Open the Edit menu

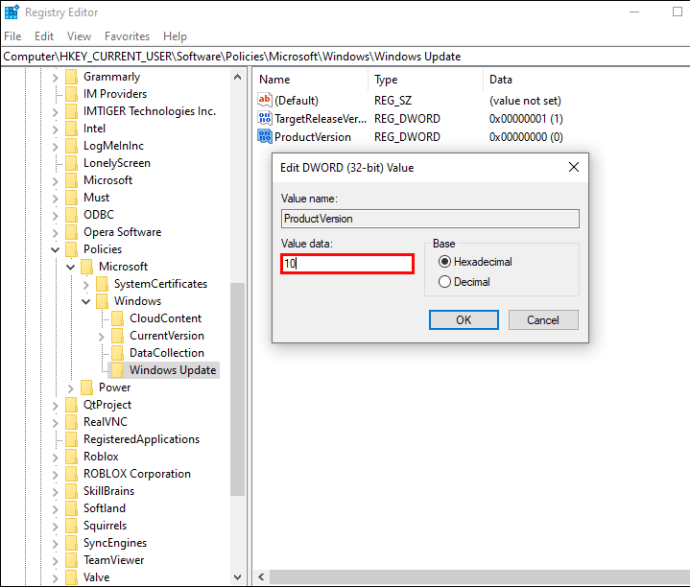[x=44, y=36]
